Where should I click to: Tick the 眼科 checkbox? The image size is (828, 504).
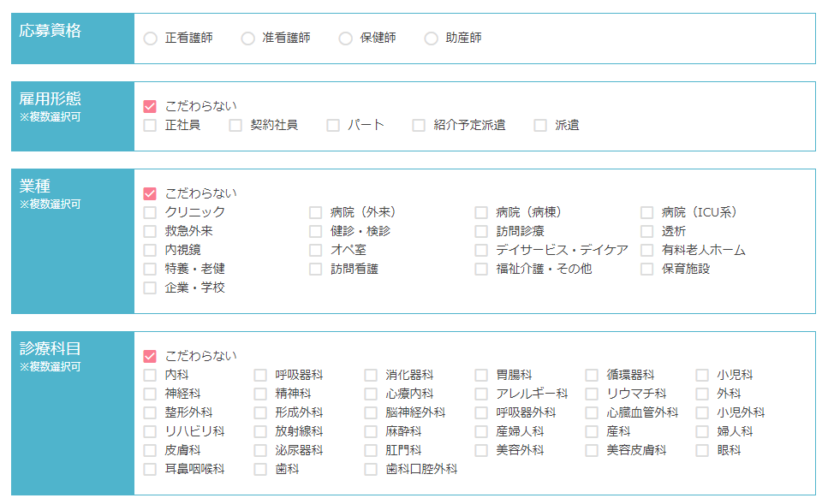point(702,451)
